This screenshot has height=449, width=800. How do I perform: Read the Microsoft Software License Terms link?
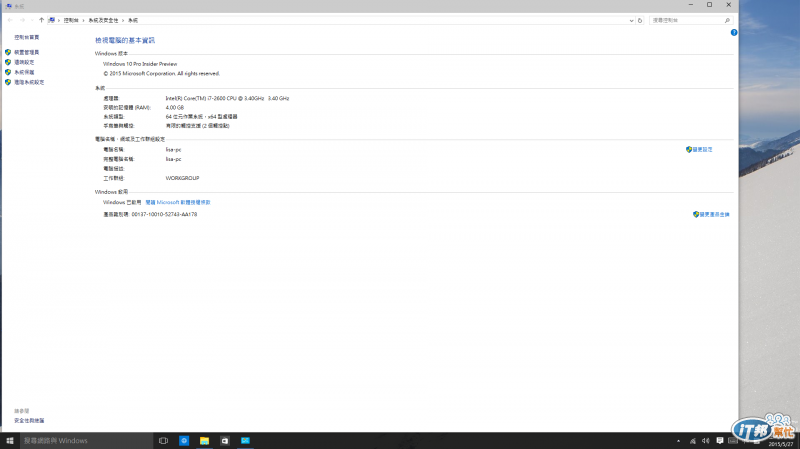coord(178,203)
